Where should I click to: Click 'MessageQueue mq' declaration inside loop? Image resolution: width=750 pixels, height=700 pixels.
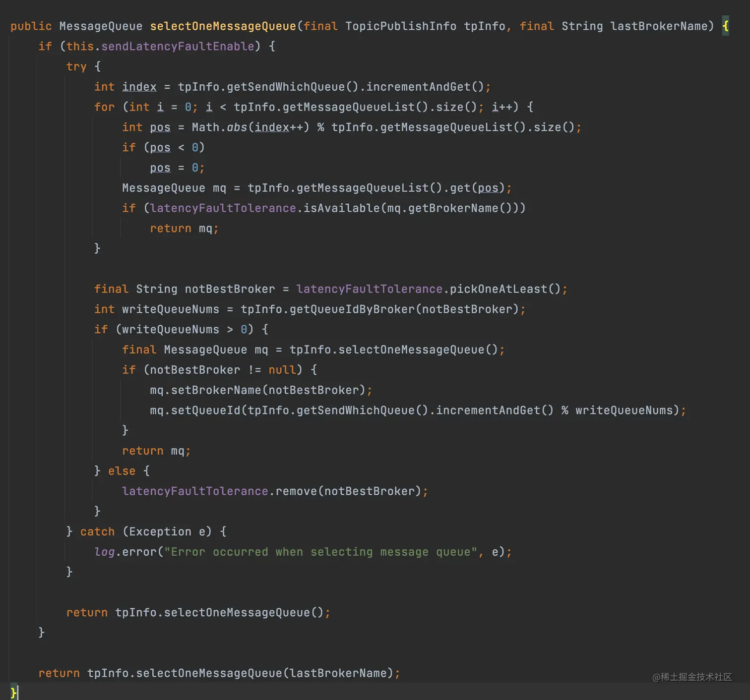(x=174, y=188)
